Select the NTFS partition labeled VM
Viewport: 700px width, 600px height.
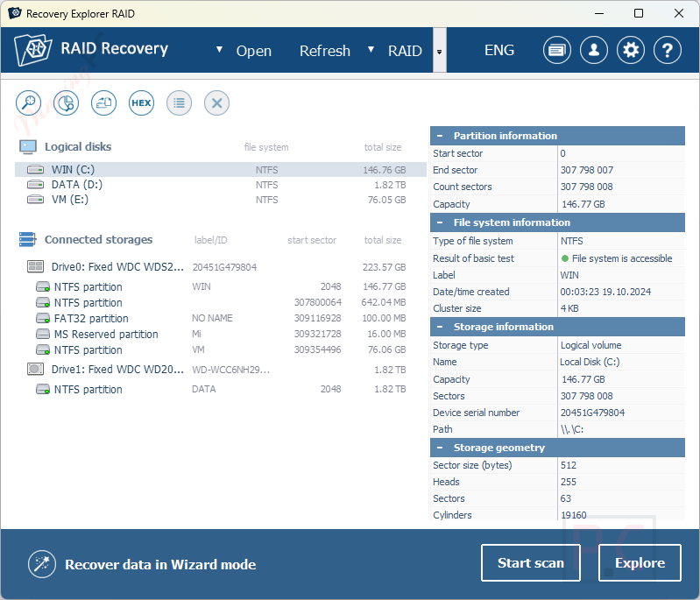tap(221, 349)
